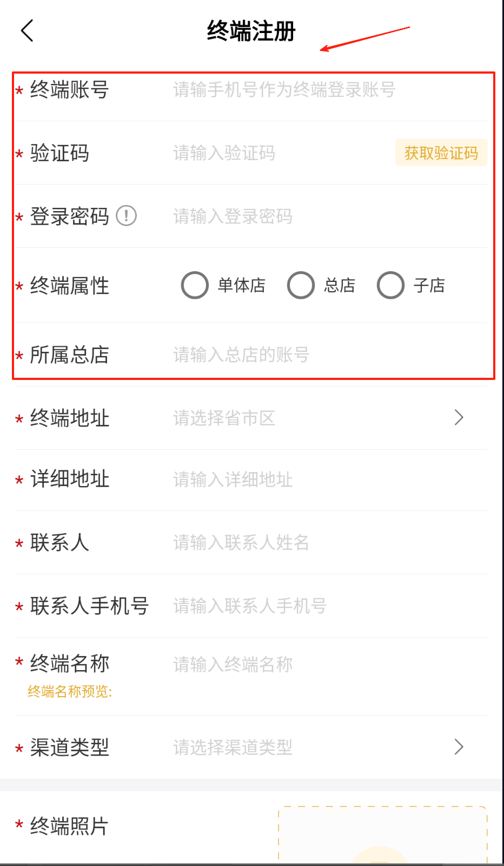This screenshot has height=866, width=504.
Task: Expand the 渠道类型 selection chevron
Action: (x=459, y=747)
